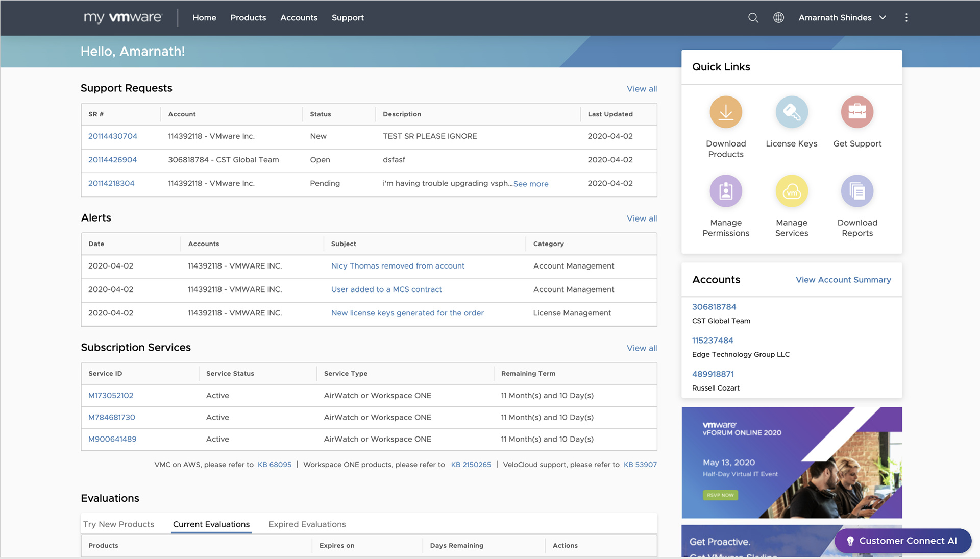
Task: Click See more on the vsph description
Action: 531,184
